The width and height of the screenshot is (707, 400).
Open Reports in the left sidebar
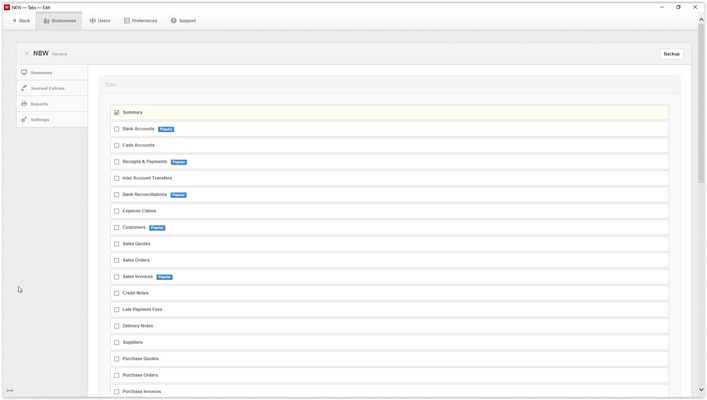(52, 104)
